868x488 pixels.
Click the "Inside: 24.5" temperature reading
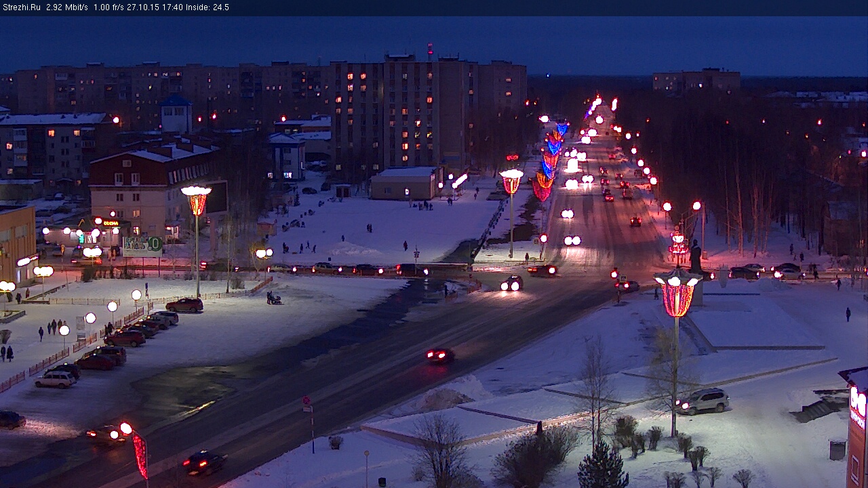pyautogui.click(x=208, y=7)
